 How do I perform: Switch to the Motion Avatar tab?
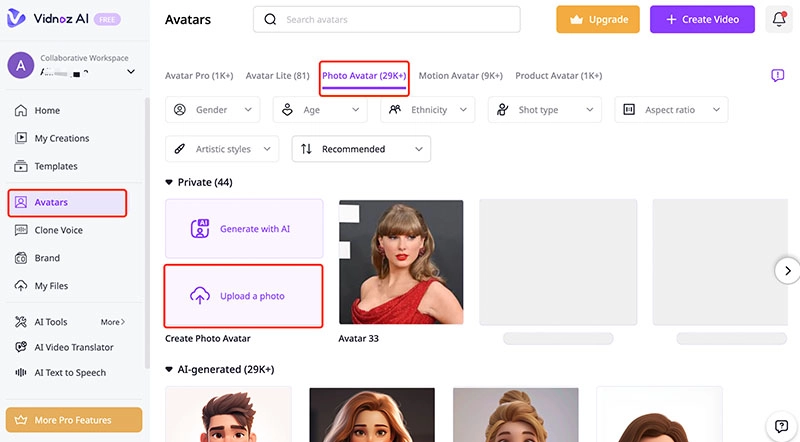point(460,76)
